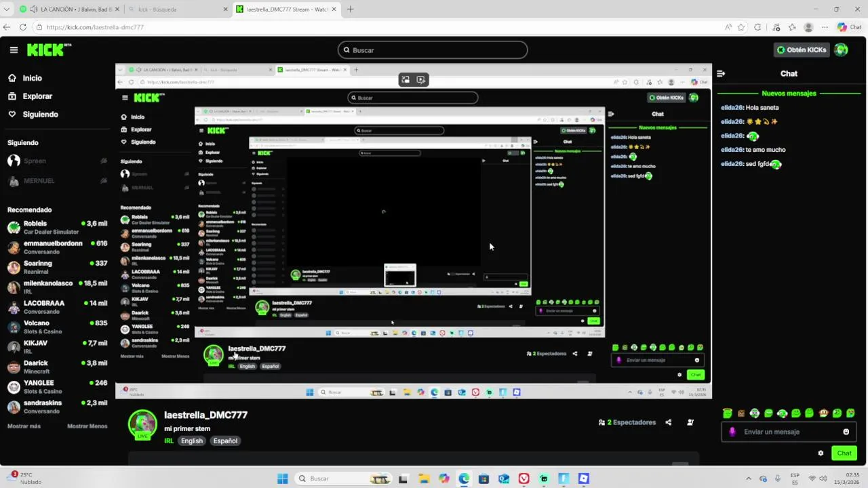Image resolution: width=868 pixels, height=488 pixels.
Task: Open the large Robleis entry in Recomendado
Action: click(x=57, y=227)
